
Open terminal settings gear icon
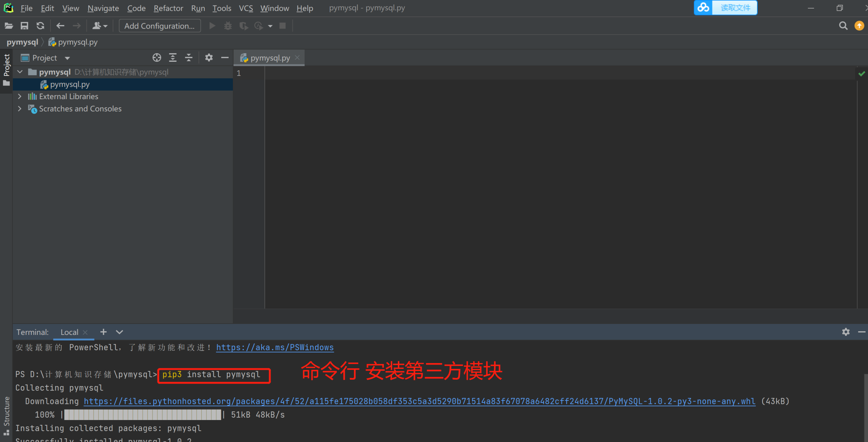[x=846, y=332]
